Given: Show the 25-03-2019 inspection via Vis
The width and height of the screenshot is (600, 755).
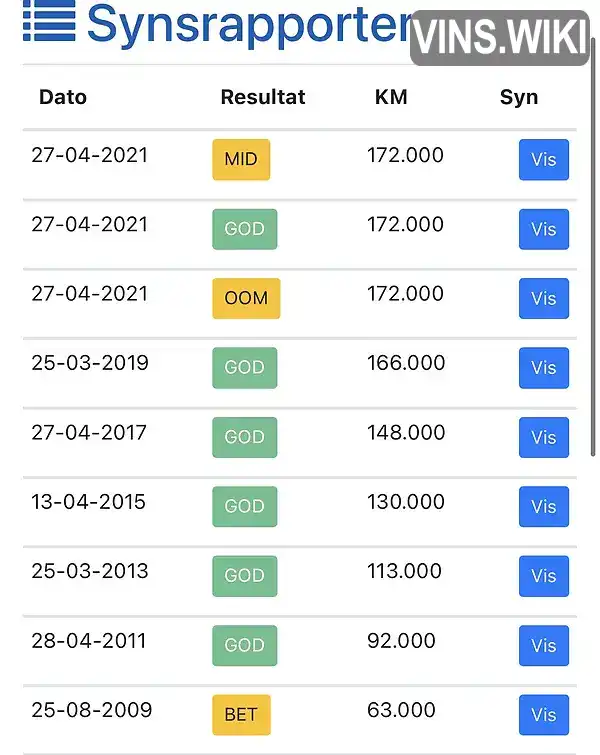Looking at the screenshot, I should tap(544, 368).
